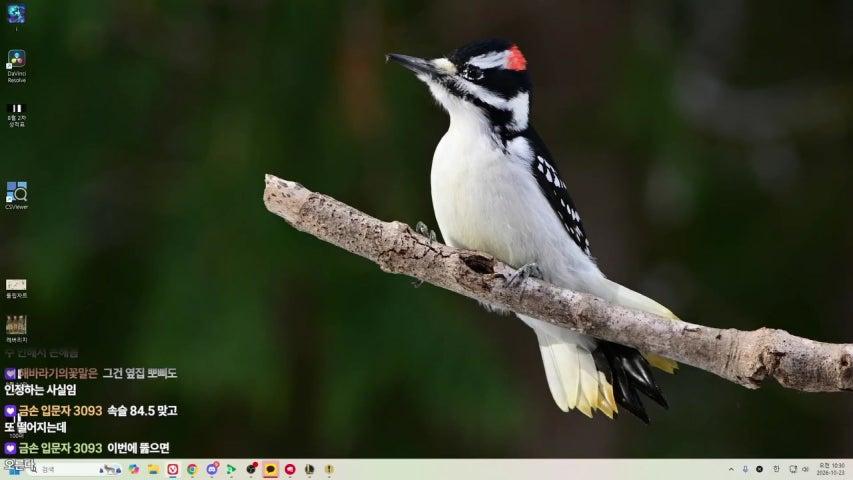
Task: Click chat message 이번에 뚫으면
Action: [x=138, y=448]
